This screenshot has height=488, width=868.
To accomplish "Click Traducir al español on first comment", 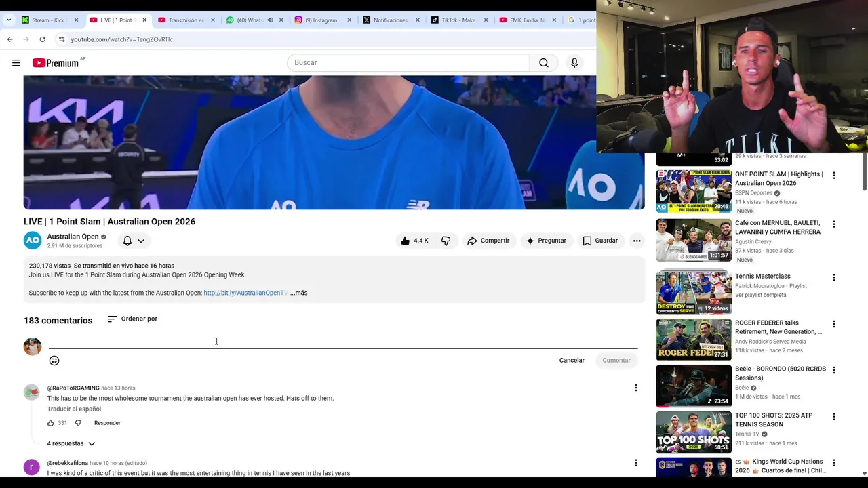I will pyautogui.click(x=74, y=409).
